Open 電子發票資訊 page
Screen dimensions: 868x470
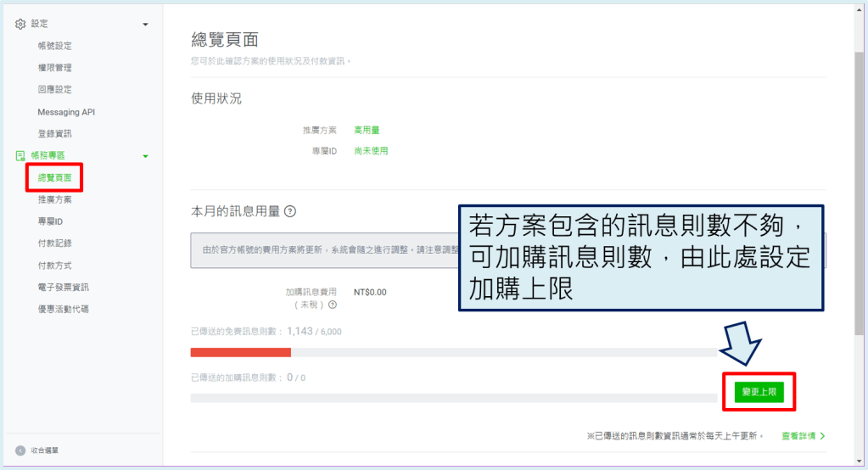coord(63,288)
